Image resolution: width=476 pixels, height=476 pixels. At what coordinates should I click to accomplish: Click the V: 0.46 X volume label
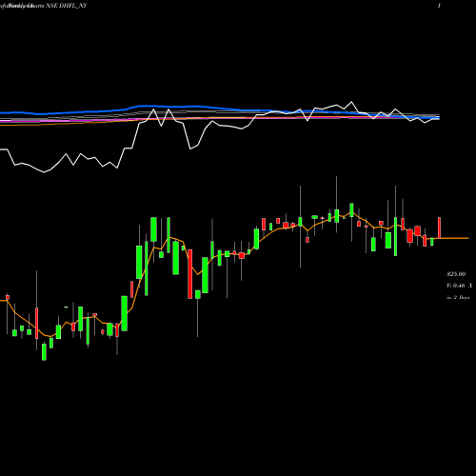click(x=459, y=286)
